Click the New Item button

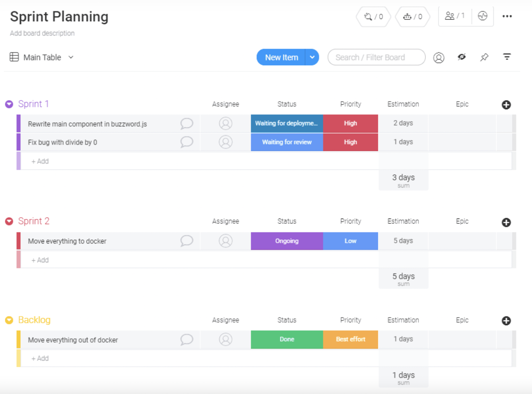click(x=281, y=57)
